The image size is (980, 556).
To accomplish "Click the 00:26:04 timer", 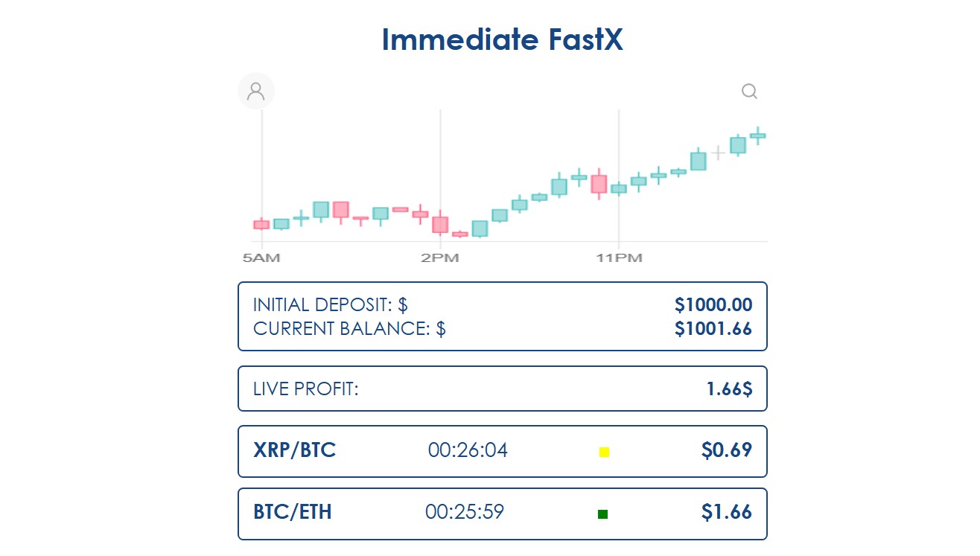I will (468, 450).
